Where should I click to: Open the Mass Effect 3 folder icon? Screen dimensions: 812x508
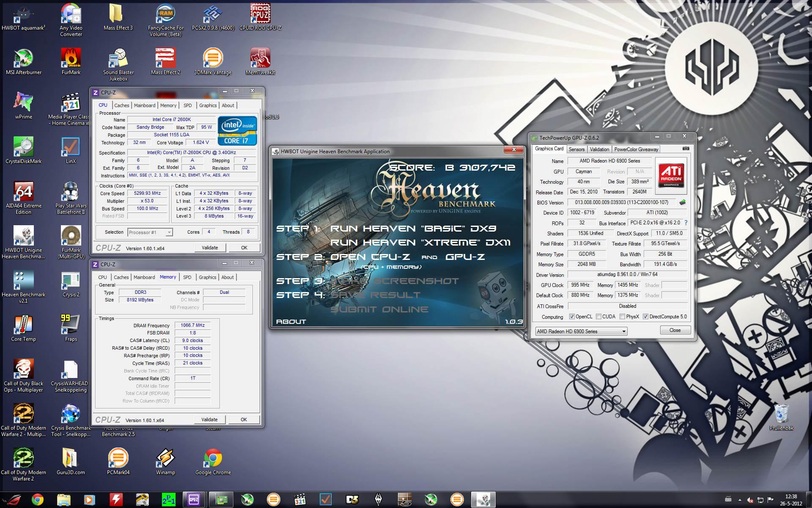[x=118, y=17]
